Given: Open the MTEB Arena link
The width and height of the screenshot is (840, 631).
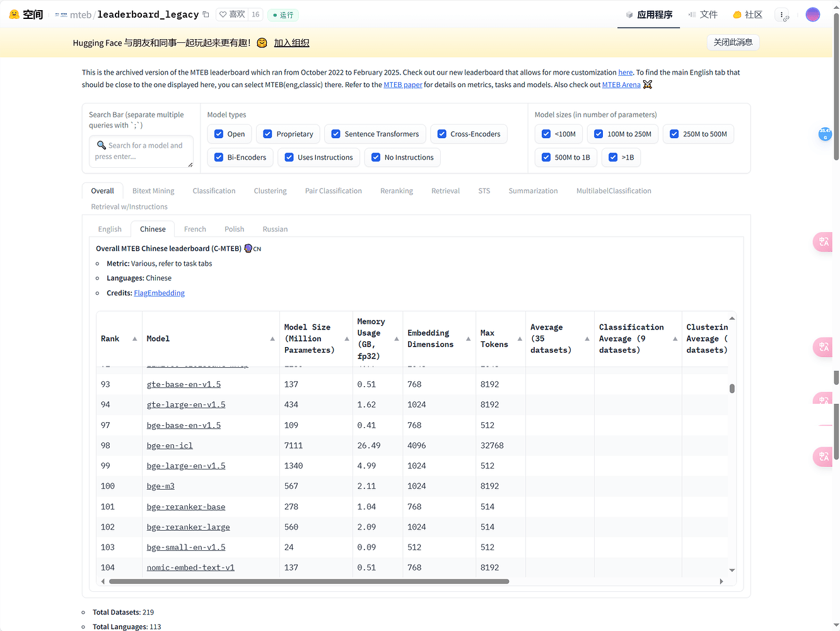Looking at the screenshot, I should point(621,85).
